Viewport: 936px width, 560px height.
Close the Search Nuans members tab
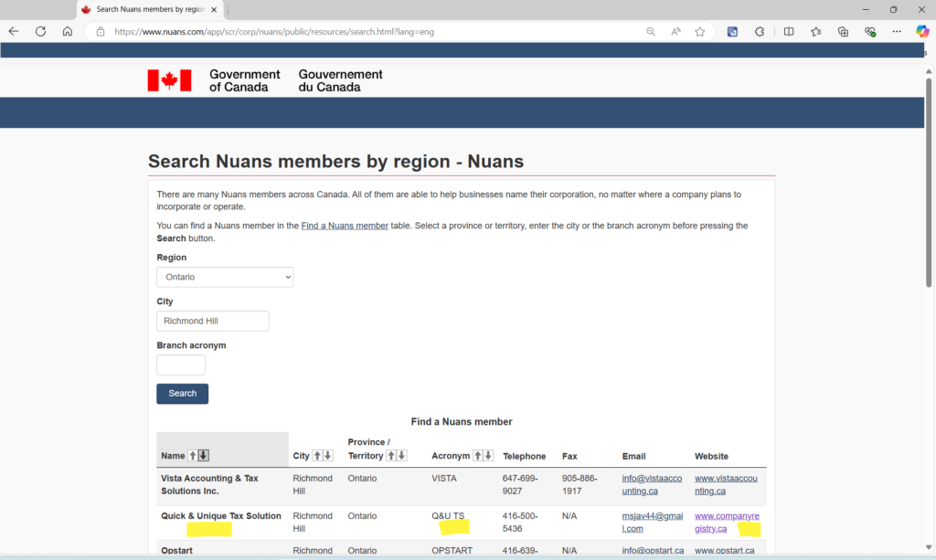(x=214, y=9)
